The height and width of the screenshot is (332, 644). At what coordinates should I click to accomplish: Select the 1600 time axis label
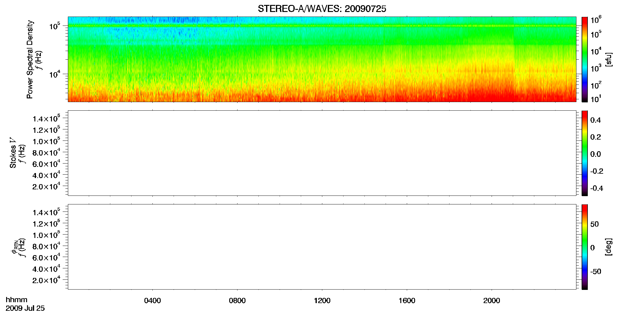[x=407, y=301]
